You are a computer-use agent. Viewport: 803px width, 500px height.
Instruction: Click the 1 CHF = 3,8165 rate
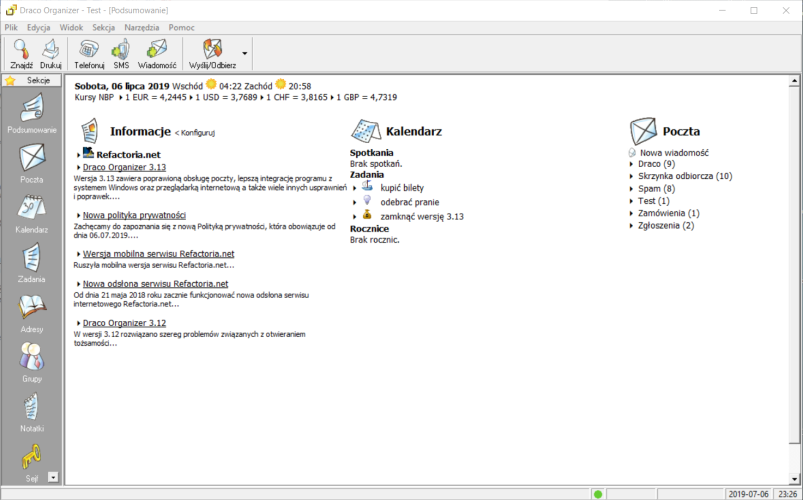[x=297, y=97]
